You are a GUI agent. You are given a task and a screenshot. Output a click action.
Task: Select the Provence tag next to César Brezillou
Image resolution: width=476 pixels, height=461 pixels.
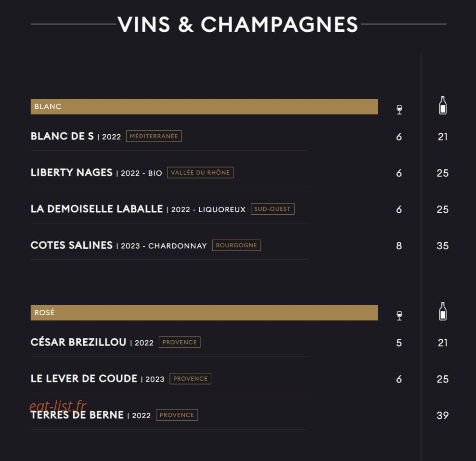click(180, 342)
